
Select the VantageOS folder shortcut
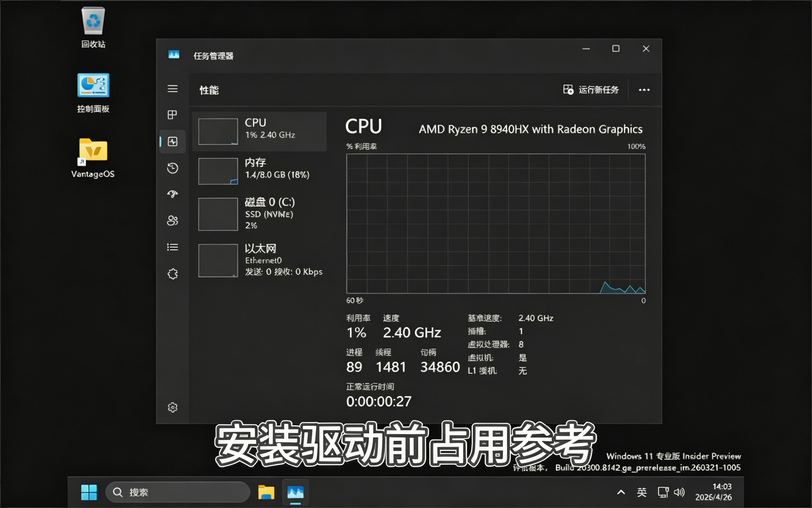93,158
